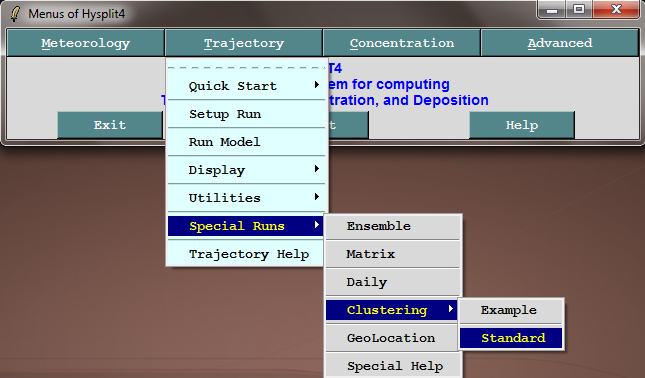
Task: Open Special Help entry
Action: point(393,366)
